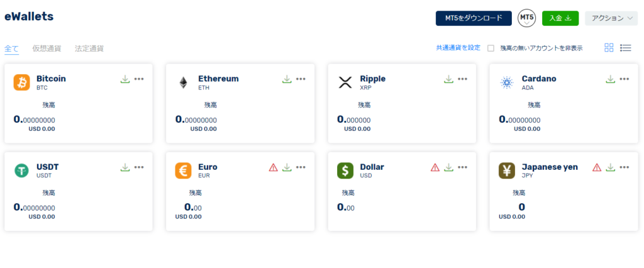Screen dimensions: 644x268
Task: Select the 全て tab
Action: point(11,48)
